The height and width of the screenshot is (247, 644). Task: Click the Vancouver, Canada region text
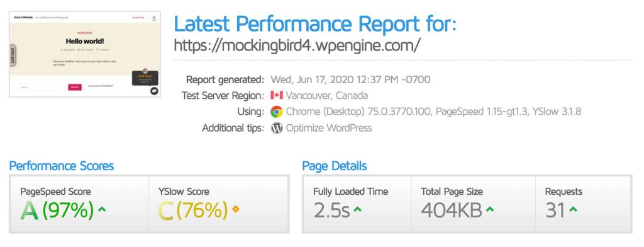(327, 96)
